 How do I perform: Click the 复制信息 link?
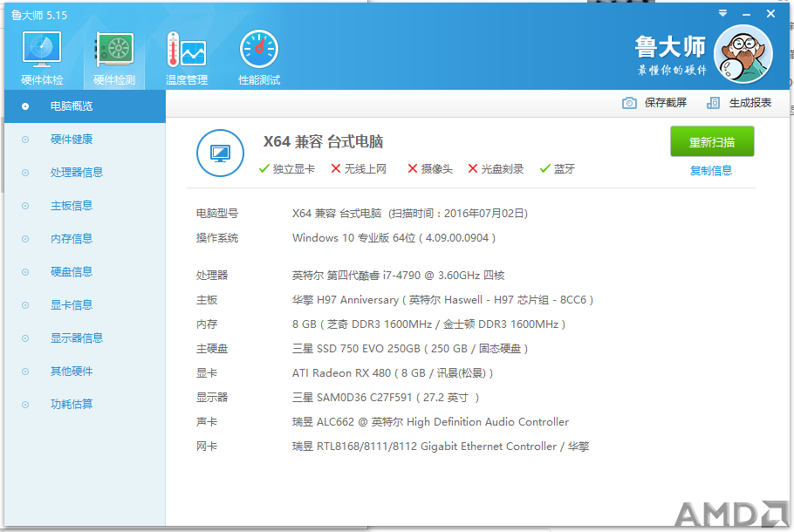[x=711, y=171]
